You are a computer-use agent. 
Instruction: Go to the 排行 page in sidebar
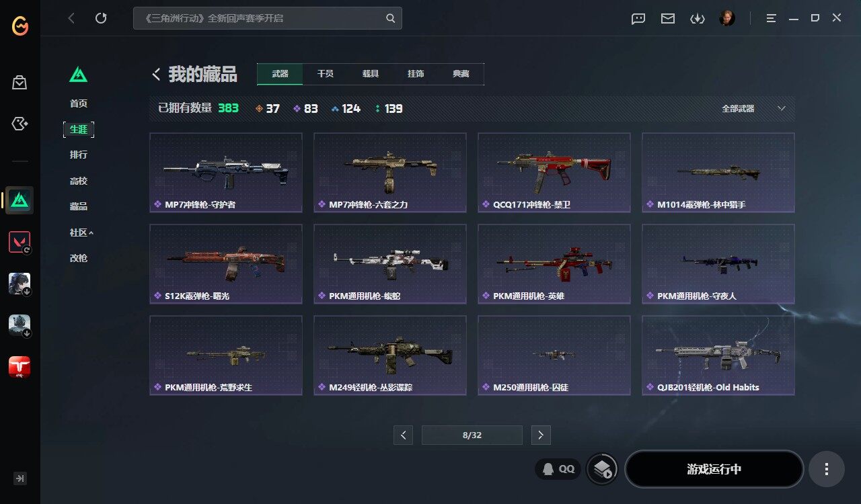point(79,155)
